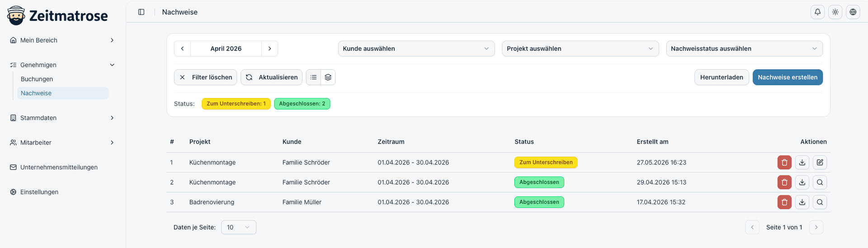The height and width of the screenshot is (248, 868).
Task: Click Seite 1 von 1 label
Action: [784, 227]
